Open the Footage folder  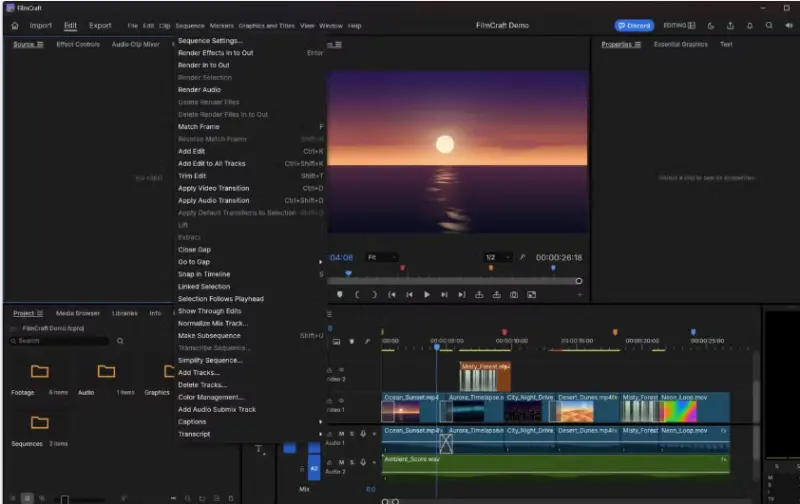(x=39, y=371)
